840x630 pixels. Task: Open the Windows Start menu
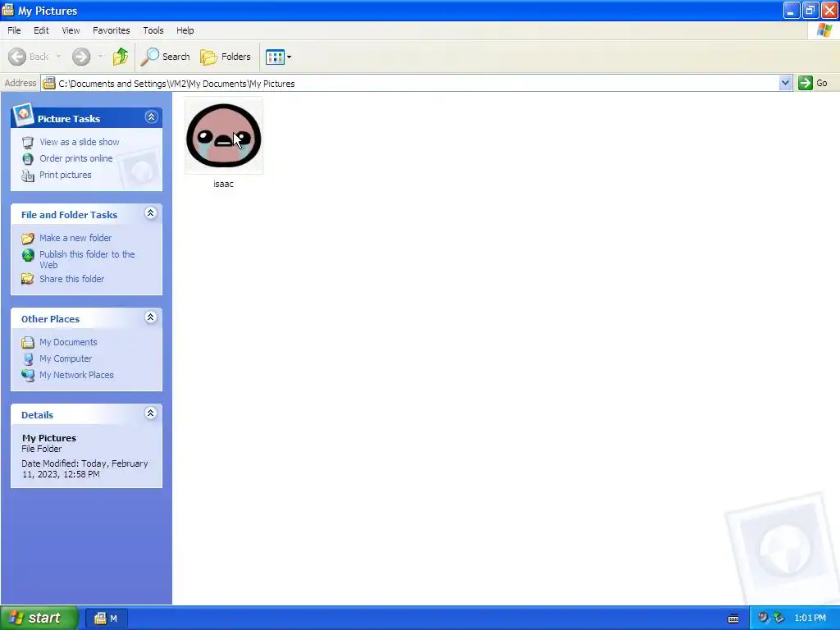click(39, 618)
